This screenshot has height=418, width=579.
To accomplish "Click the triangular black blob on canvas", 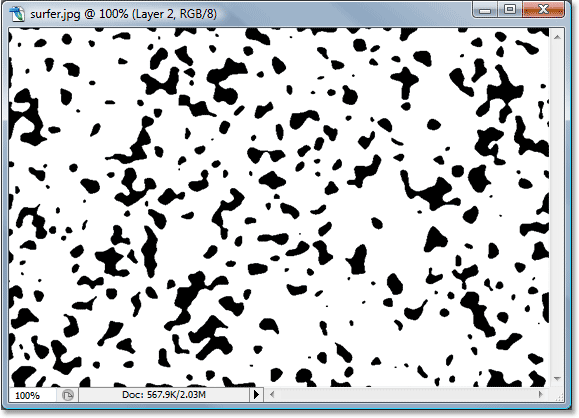I will (x=435, y=239).
